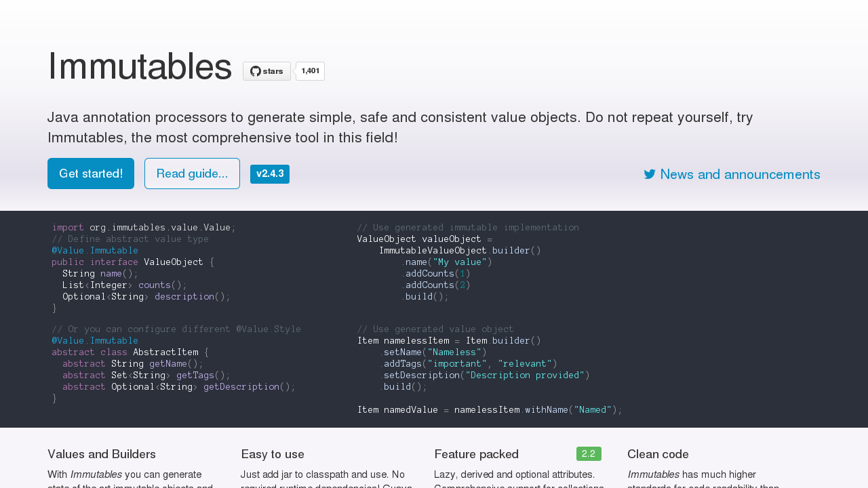Click the v2.4.3 version badge

(x=270, y=174)
